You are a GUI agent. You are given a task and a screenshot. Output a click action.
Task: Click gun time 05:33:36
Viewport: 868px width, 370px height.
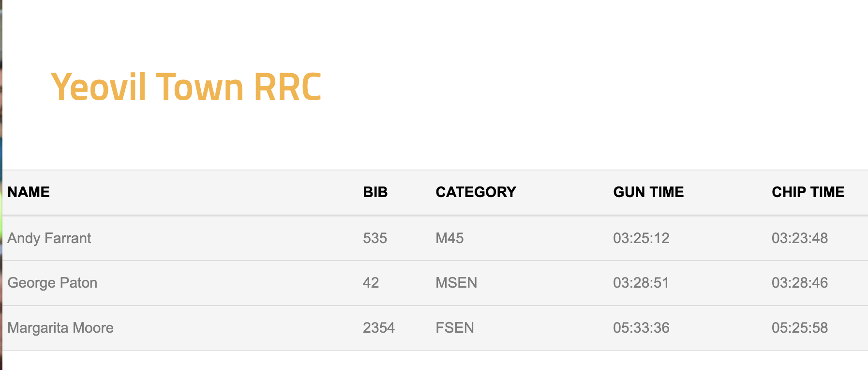coord(641,328)
